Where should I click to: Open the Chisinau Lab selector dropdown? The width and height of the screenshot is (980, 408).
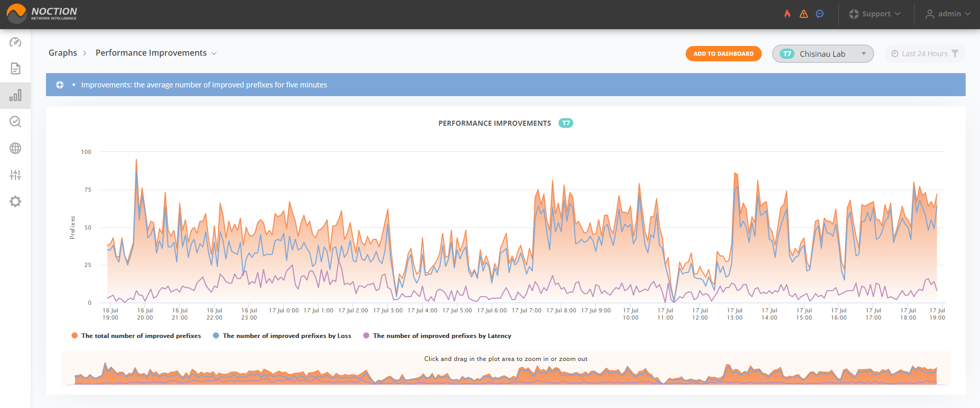pos(823,54)
